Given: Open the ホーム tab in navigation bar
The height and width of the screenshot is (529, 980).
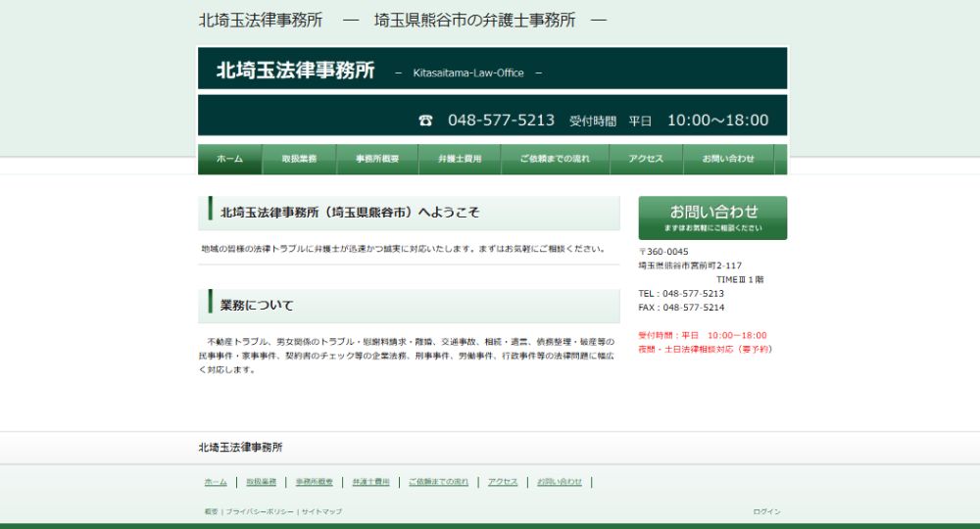Looking at the screenshot, I should [x=229, y=159].
